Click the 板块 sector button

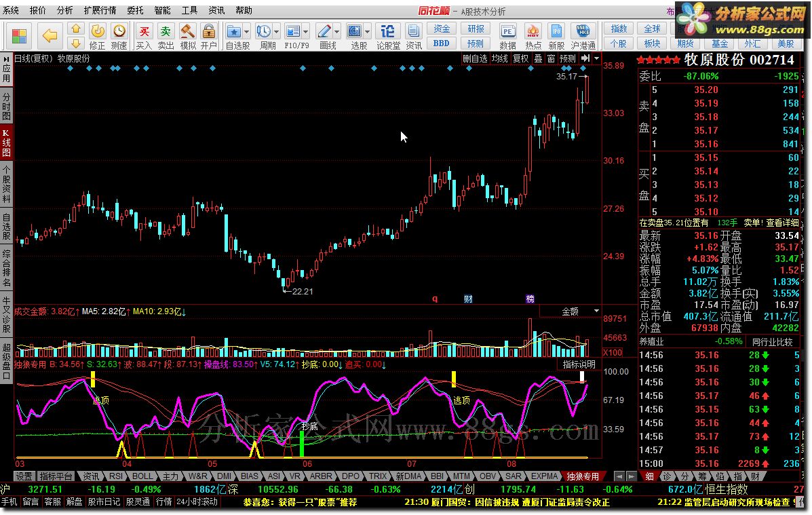(x=652, y=43)
